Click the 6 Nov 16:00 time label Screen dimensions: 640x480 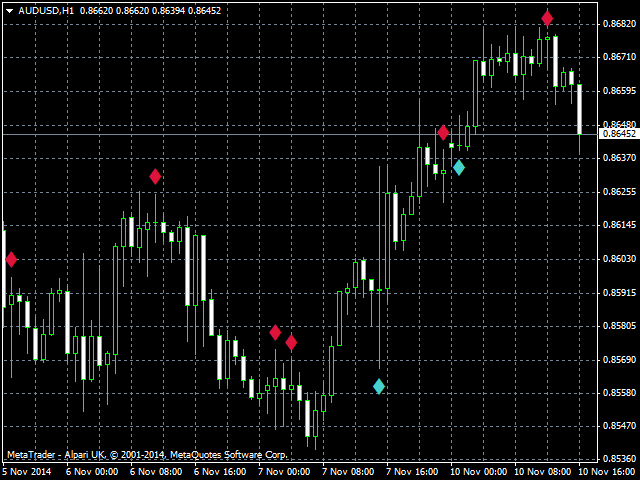pyautogui.click(x=220, y=471)
